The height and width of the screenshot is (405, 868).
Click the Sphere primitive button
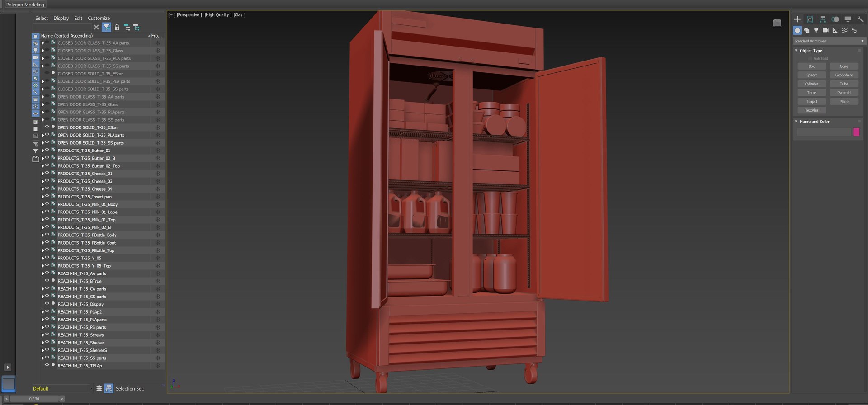pos(811,75)
